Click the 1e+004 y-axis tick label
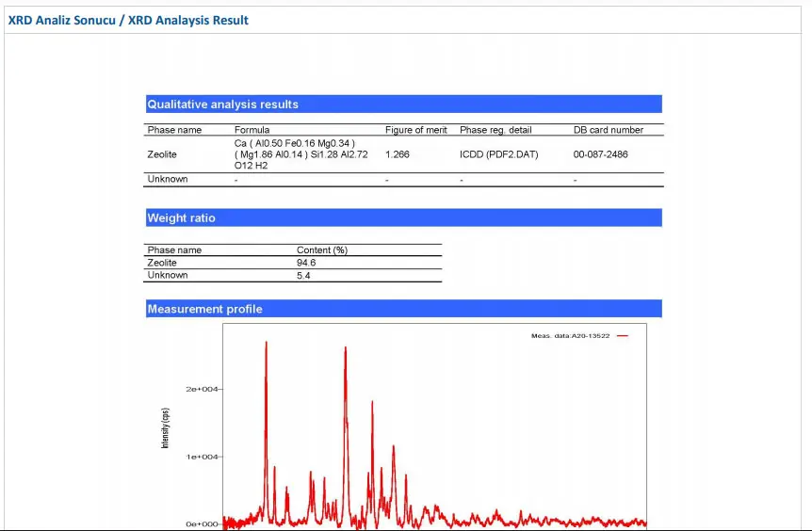The width and height of the screenshot is (812, 531). [202, 457]
